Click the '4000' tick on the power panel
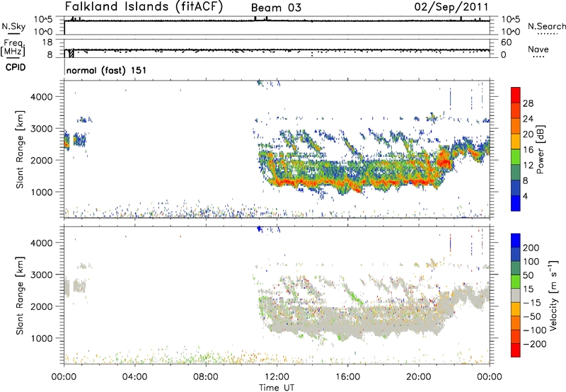566x392 pixels. point(42,97)
